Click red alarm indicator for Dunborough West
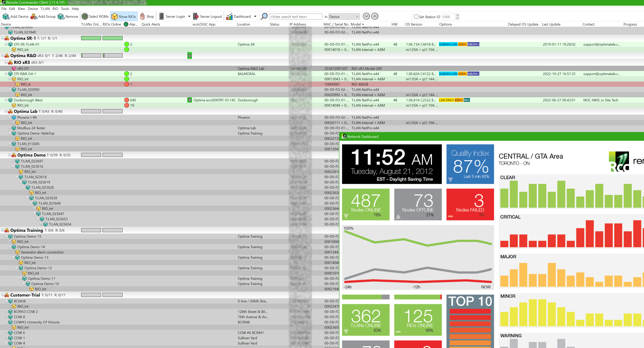The width and height of the screenshot is (644, 348). click(x=126, y=100)
